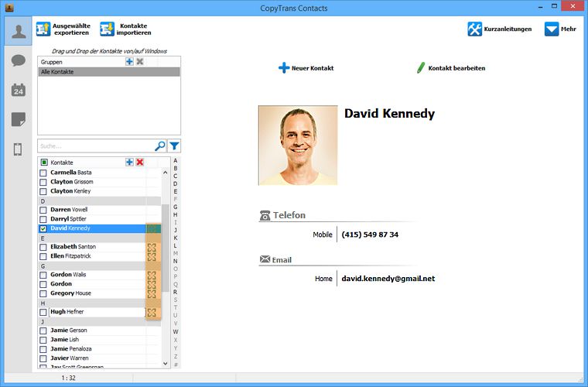Image resolution: width=588 pixels, height=387 pixels.
Task: Open the device phone icon in sidebar
Action: click(x=18, y=149)
